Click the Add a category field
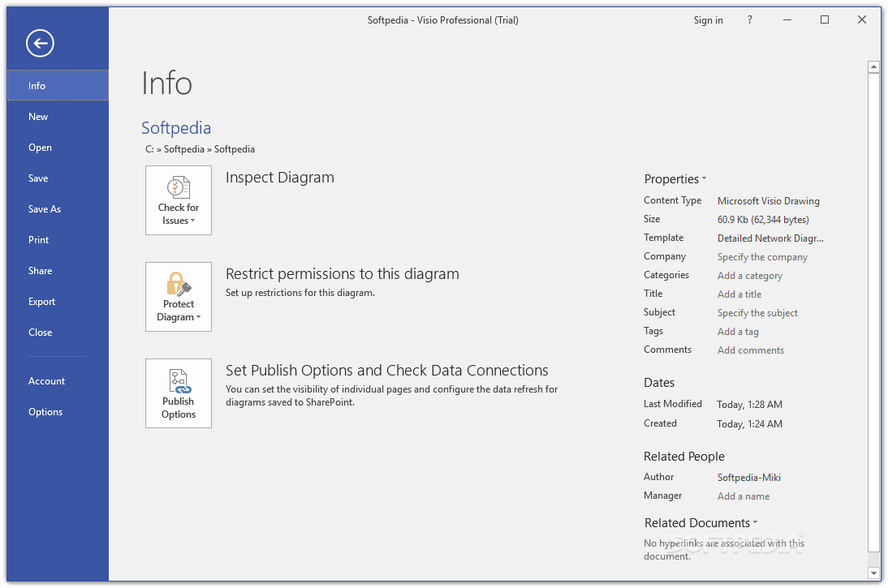This screenshot has height=588, width=888. (750, 276)
